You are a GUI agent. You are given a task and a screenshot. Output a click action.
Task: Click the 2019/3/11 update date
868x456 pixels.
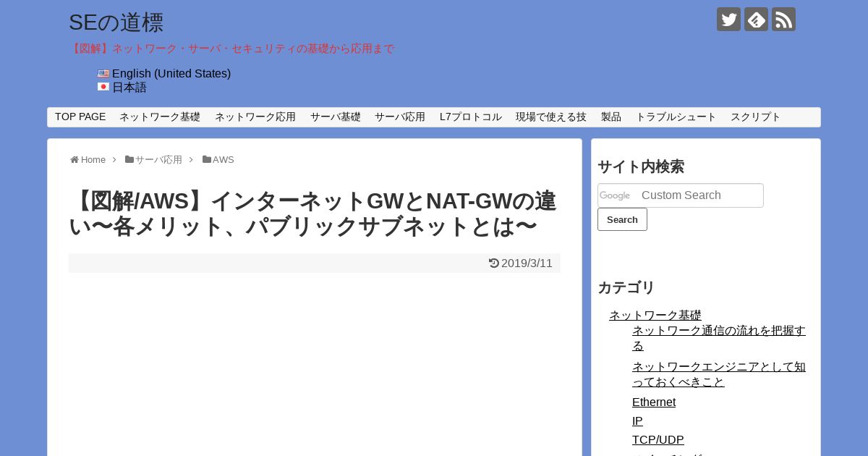[x=527, y=263]
